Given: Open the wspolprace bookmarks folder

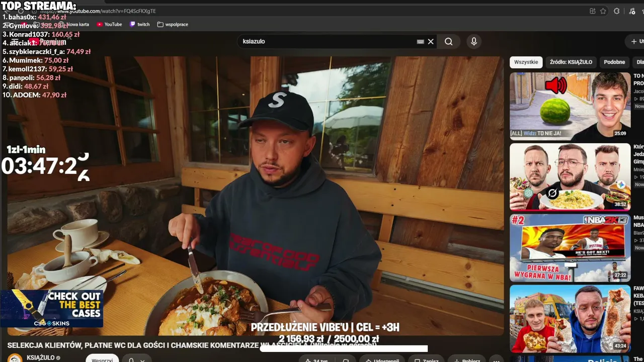Looking at the screenshot, I should [173, 24].
